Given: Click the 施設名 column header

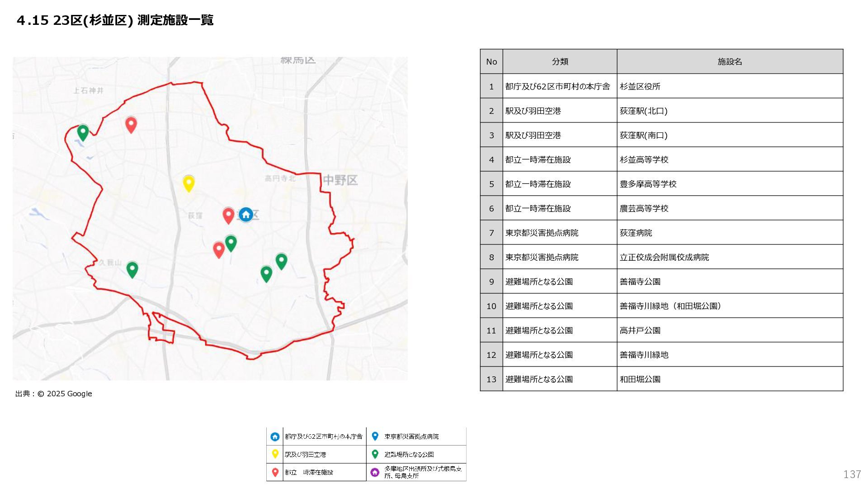Looking at the screenshot, I should coord(730,61).
